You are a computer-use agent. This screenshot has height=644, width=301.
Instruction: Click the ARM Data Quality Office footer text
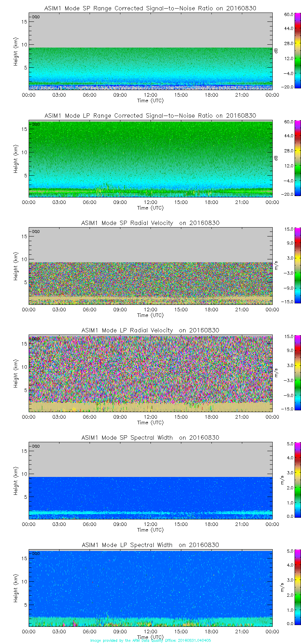[x=150, y=640]
